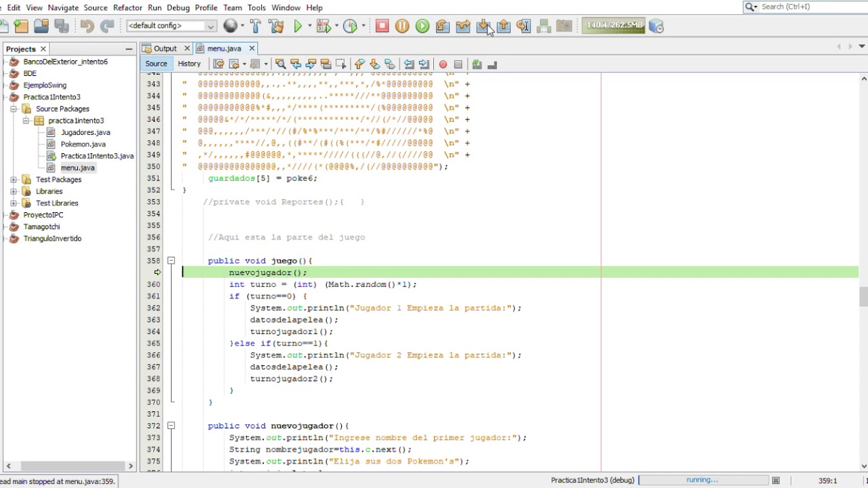Image resolution: width=868 pixels, height=488 pixels.
Task: Click the garbage collection icon beside memory bar
Action: pyautogui.click(x=656, y=26)
